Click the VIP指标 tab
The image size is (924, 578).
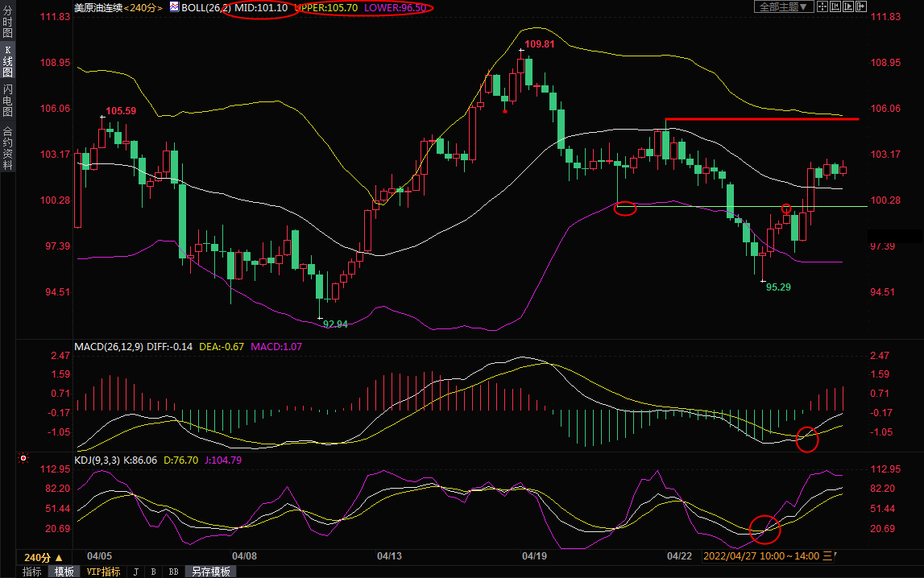[103, 572]
